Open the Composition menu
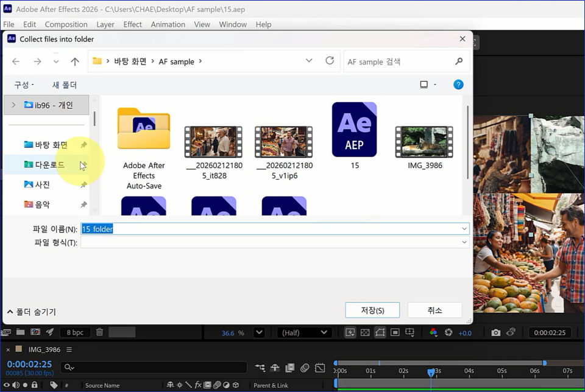This screenshot has height=392, width=585. pos(66,24)
